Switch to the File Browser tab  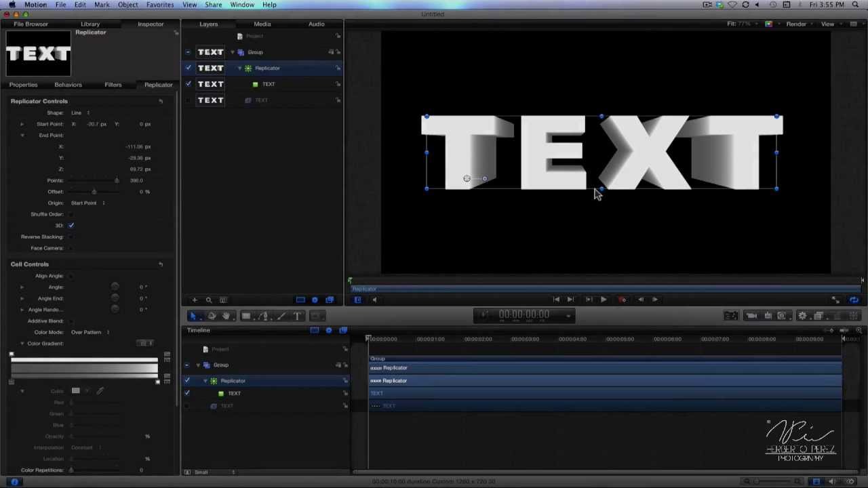point(31,24)
